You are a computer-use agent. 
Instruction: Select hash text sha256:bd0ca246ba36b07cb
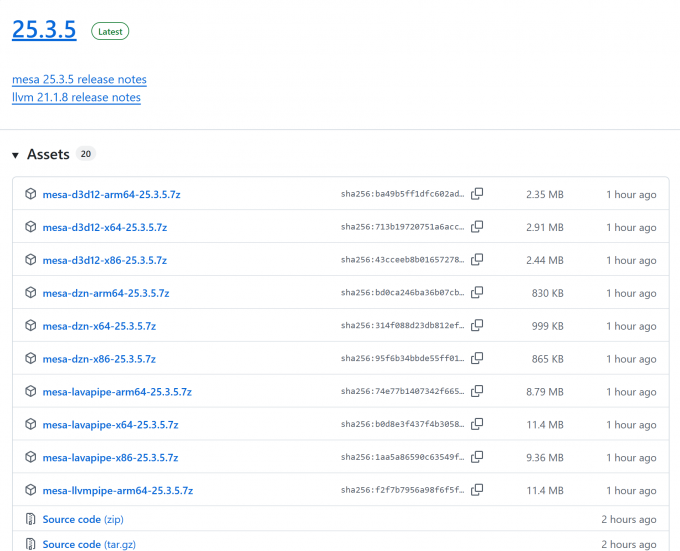click(402, 293)
